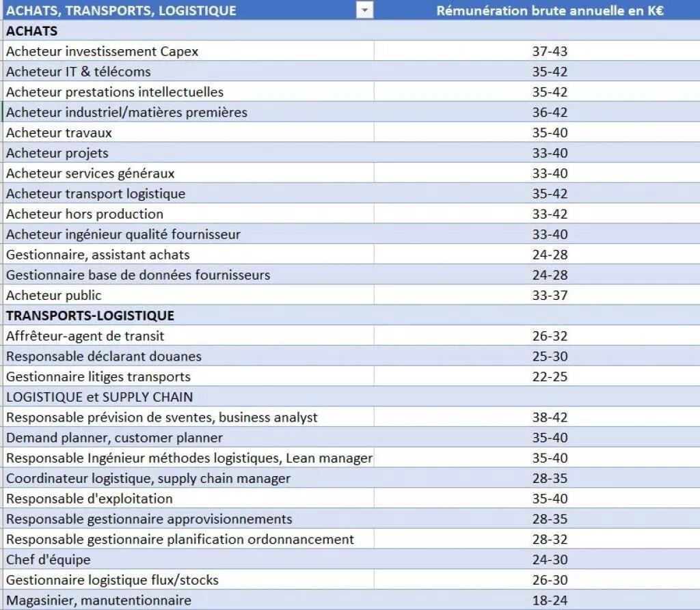Select cell 'Gestionnaire litiges transports'
Screen dimensions: 700x610
189,376
